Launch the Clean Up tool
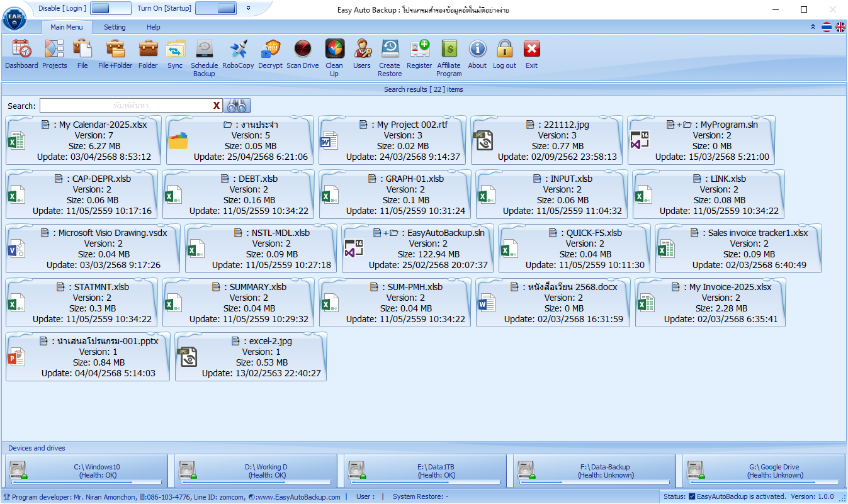The image size is (848, 504). (334, 49)
